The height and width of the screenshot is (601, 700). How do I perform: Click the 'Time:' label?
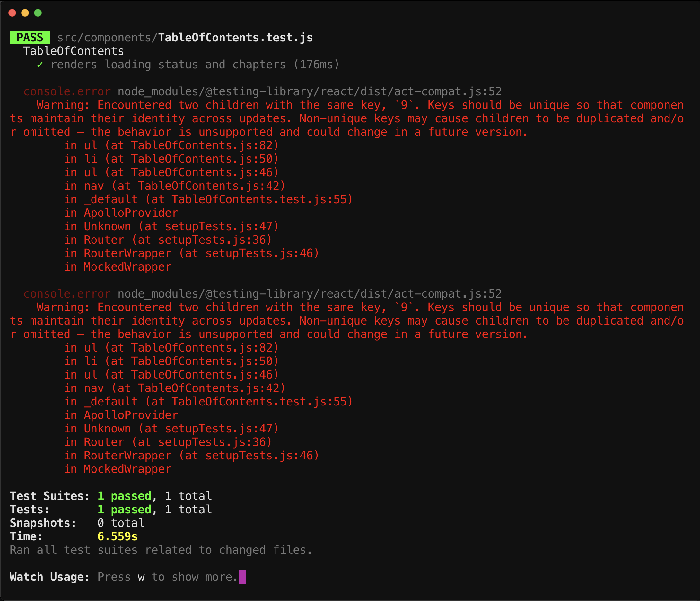26,536
